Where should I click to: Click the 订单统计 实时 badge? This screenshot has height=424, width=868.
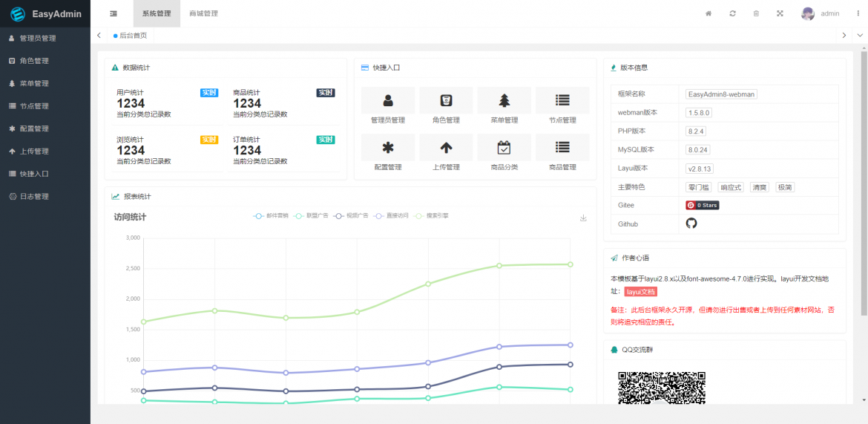pos(326,140)
